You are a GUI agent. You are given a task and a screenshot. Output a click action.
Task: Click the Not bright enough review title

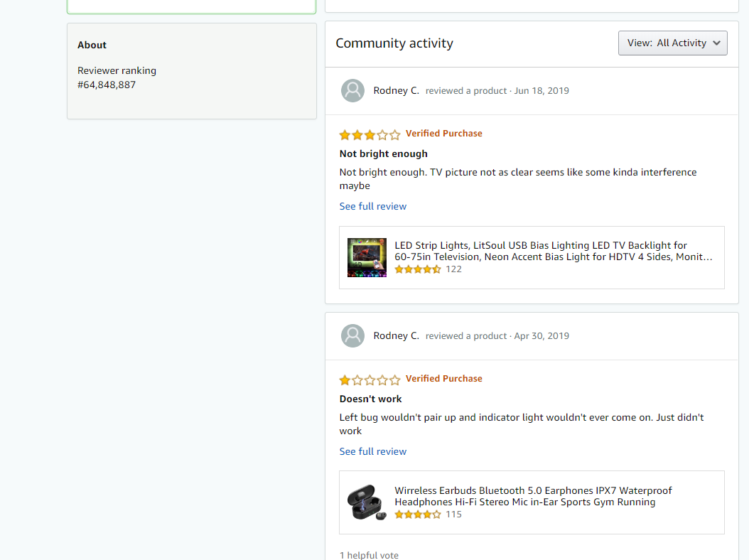coord(384,154)
